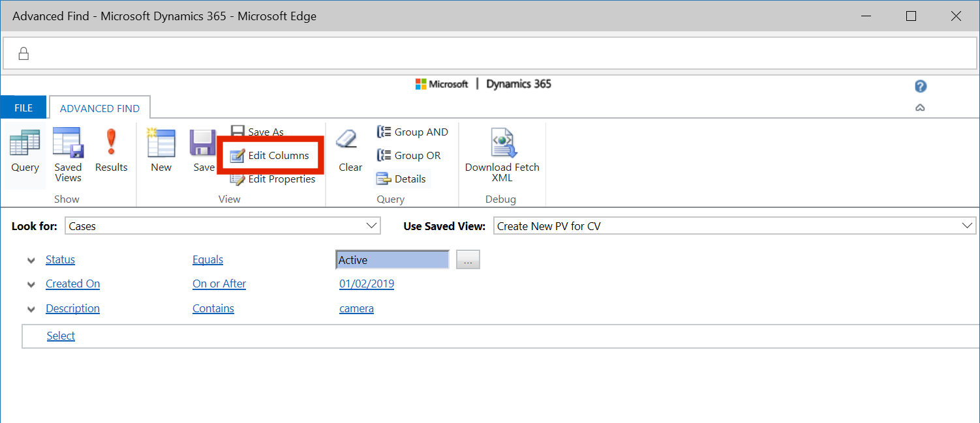Click the Equals operator link
Viewport: 980px width, 423px height.
[x=207, y=259]
